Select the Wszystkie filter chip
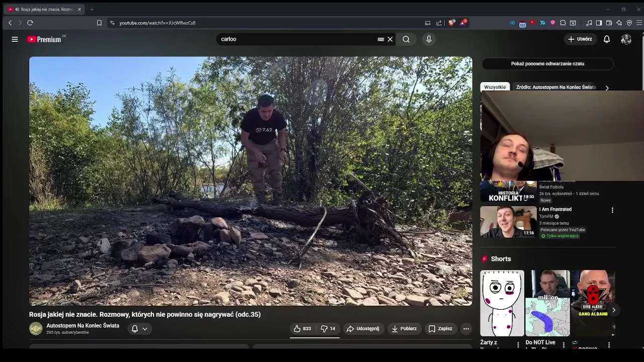Image resolution: width=644 pixels, height=362 pixels. 495,87
